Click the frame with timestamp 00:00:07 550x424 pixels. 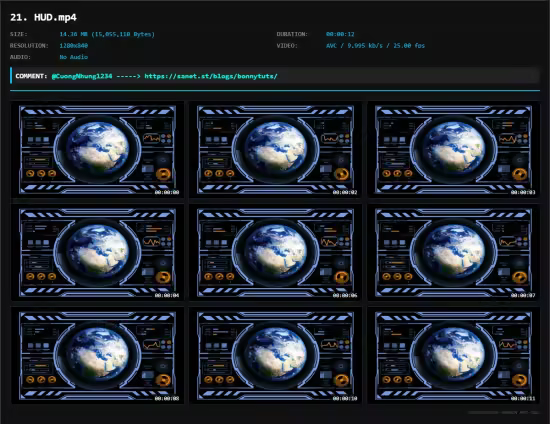coord(454,253)
